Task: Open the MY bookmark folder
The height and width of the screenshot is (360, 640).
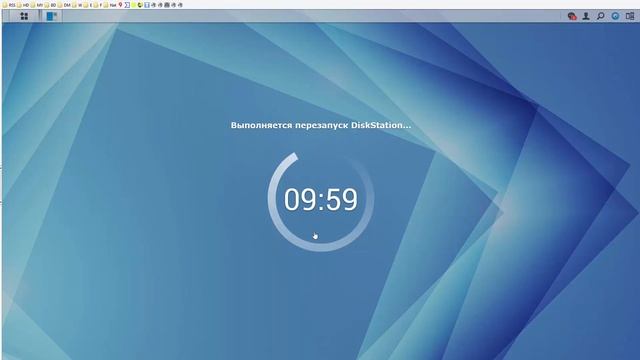Action: [x=36, y=5]
